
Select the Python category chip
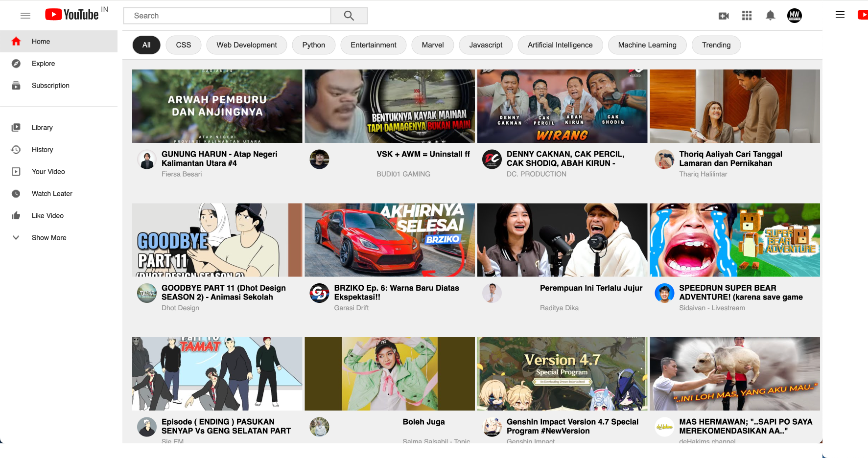click(313, 45)
